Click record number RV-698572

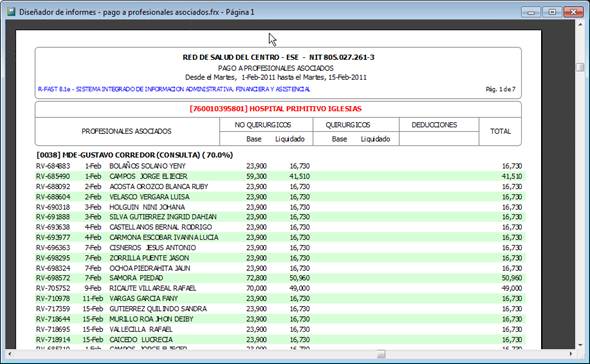point(53,278)
